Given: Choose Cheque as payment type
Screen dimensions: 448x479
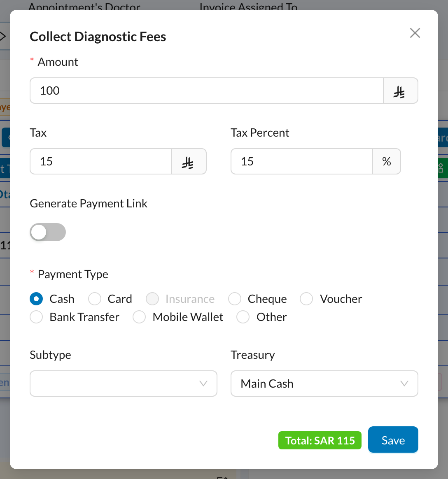Looking at the screenshot, I should (235, 299).
